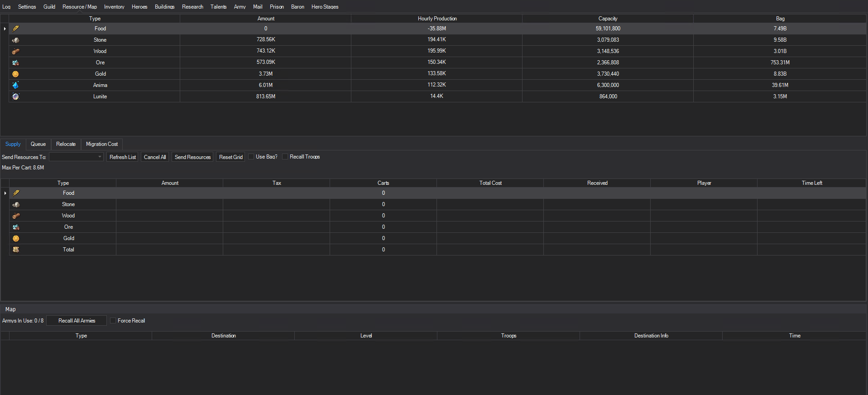Open the Guild menu
This screenshot has width=868, height=395.
click(x=49, y=7)
